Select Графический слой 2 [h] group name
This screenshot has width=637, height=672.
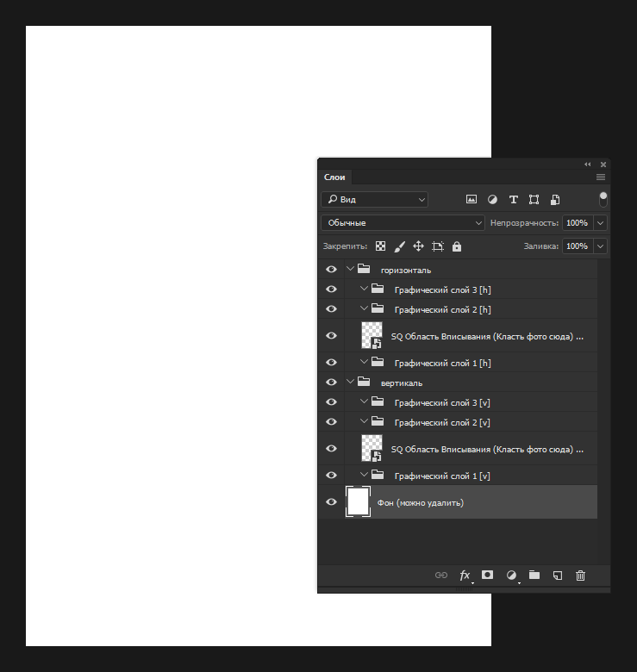click(442, 310)
